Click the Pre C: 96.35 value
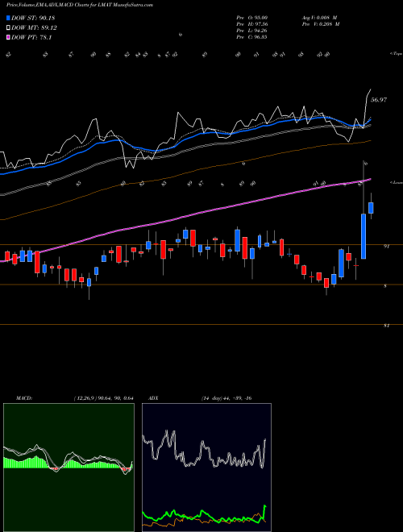This screenshot has height=532, width=403. tap(251, 36)
